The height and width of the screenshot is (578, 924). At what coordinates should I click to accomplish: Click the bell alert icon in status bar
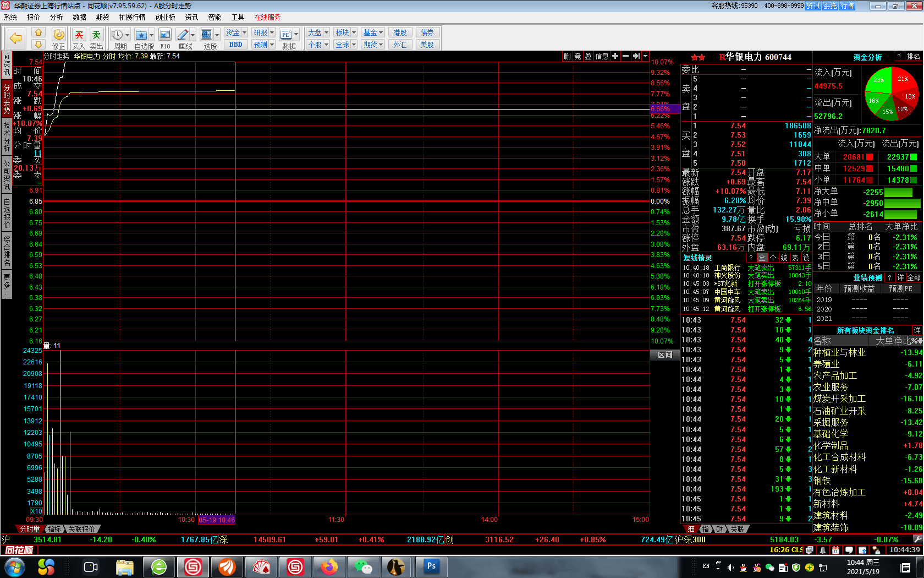[x=823, y=550]
